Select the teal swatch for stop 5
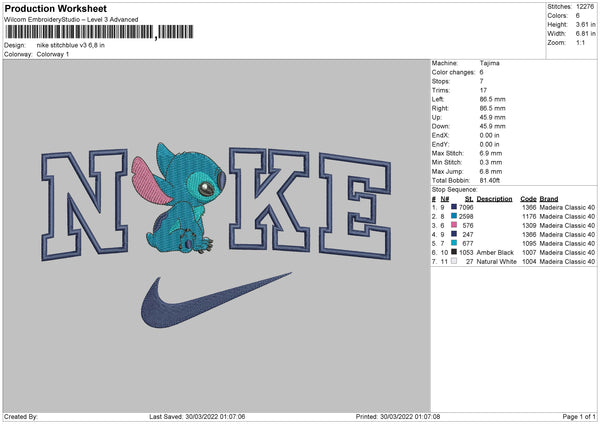The image size is (600, 424). [454, 243]
